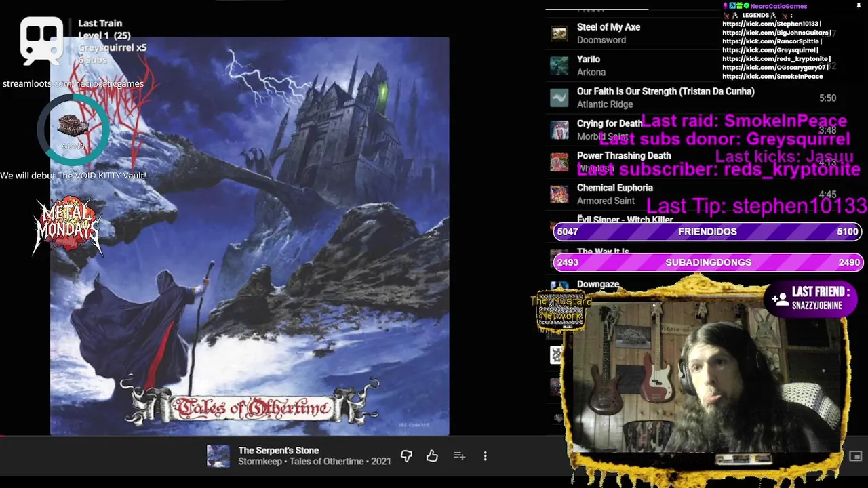Click the 5:50 track duration
Screen dimensions: 868x488
click(x=827, y=98)
